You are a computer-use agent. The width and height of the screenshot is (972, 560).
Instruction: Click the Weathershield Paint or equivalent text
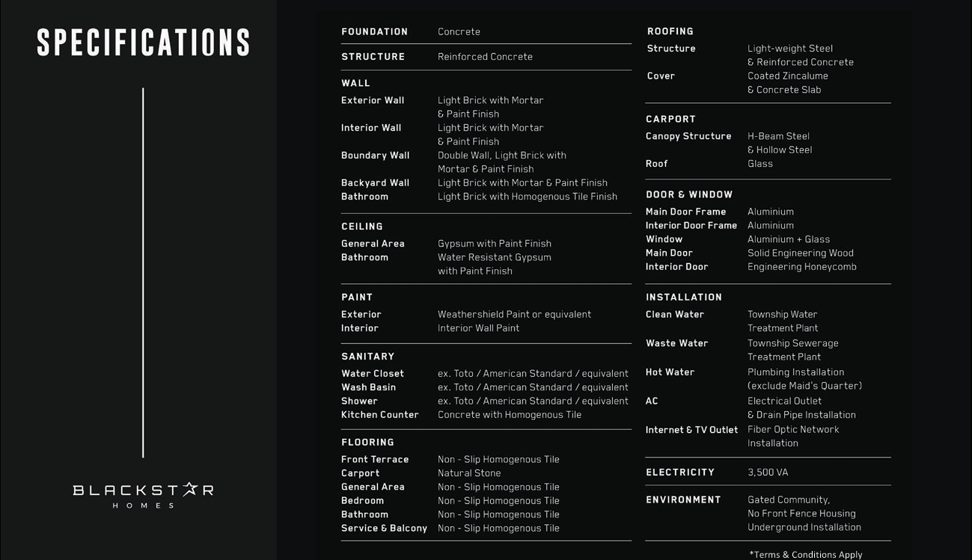click(x=514, y=315)
